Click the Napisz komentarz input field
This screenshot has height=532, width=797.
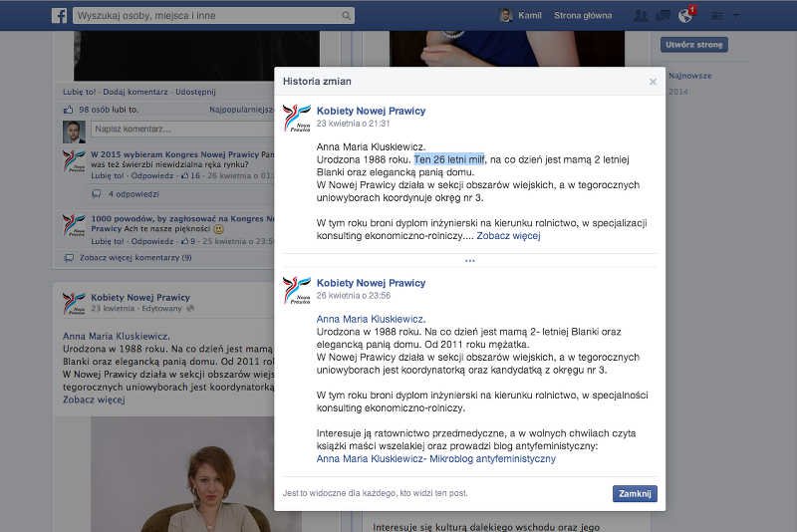pos(179,130)
